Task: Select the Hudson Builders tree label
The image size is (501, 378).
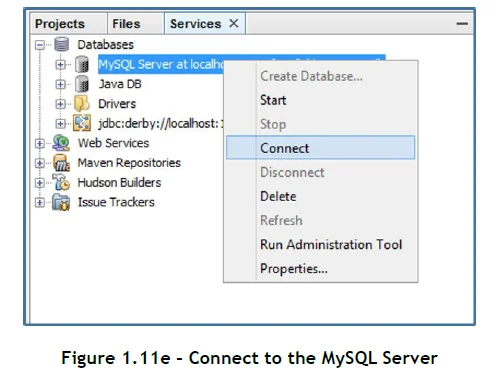Action: [x=119, y=183]
